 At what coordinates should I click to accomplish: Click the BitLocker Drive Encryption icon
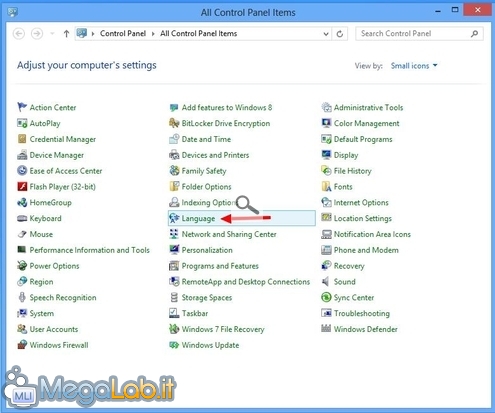click(x=174, y=123)
